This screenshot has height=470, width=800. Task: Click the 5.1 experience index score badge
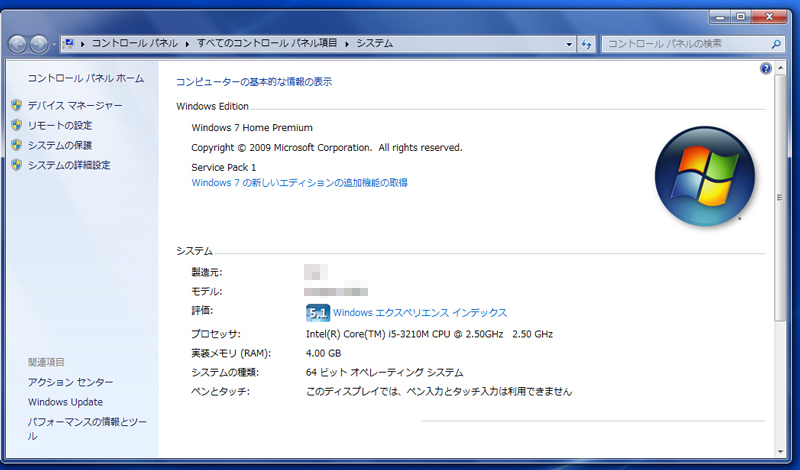pyautogui.click(x=317, y=313)
